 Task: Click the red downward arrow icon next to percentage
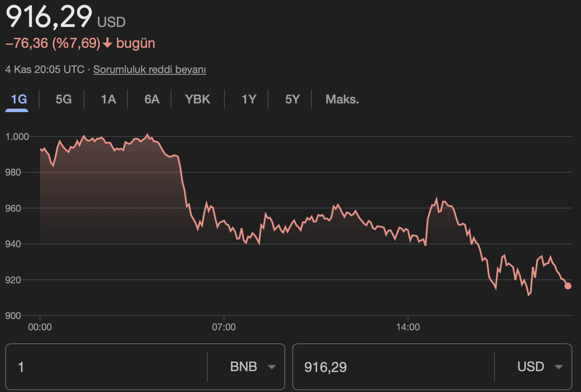pos(107,43)
